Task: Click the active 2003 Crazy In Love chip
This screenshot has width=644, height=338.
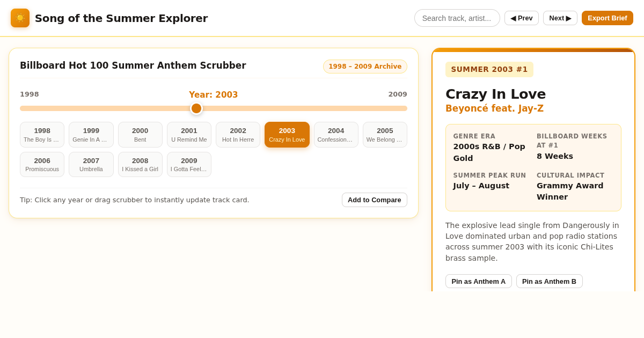Action: click(x=287, y=135)
